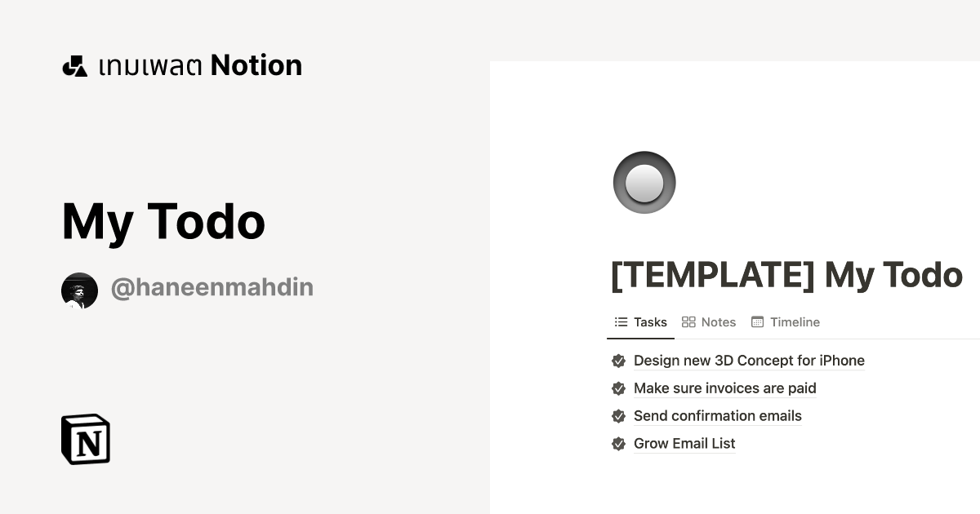The height and width of the screenshot is (514, 980).
Task: Switch to the Notes tab
Action: tap(718, 321)
